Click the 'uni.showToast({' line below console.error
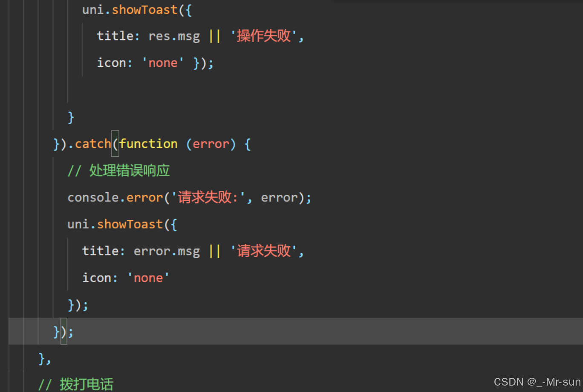 (x=122, y=224)
